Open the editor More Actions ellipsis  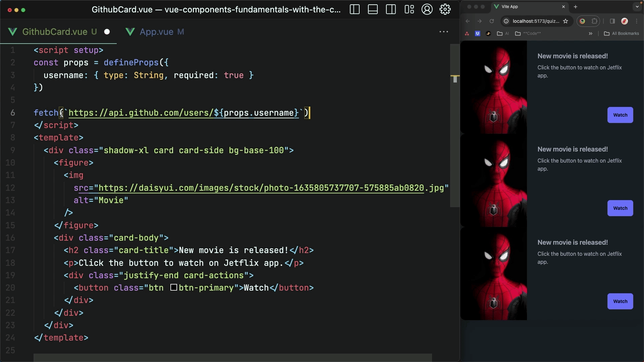[444, 32]
